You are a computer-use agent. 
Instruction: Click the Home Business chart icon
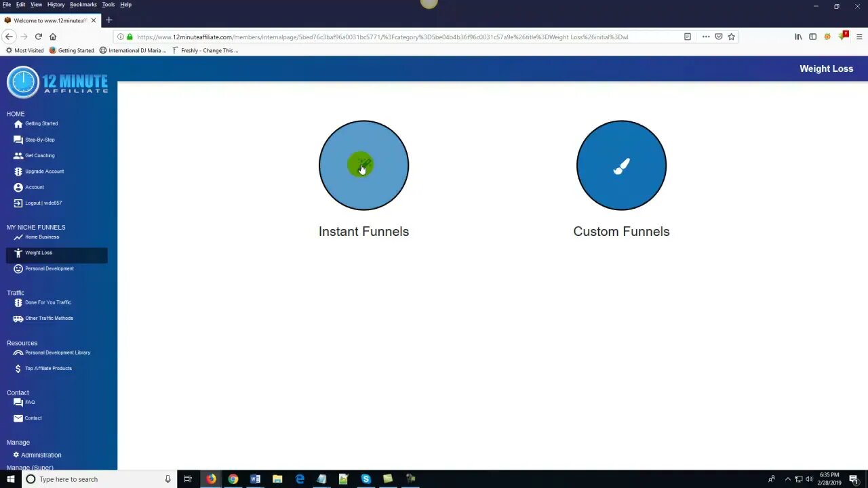click(x=18, y=237)
